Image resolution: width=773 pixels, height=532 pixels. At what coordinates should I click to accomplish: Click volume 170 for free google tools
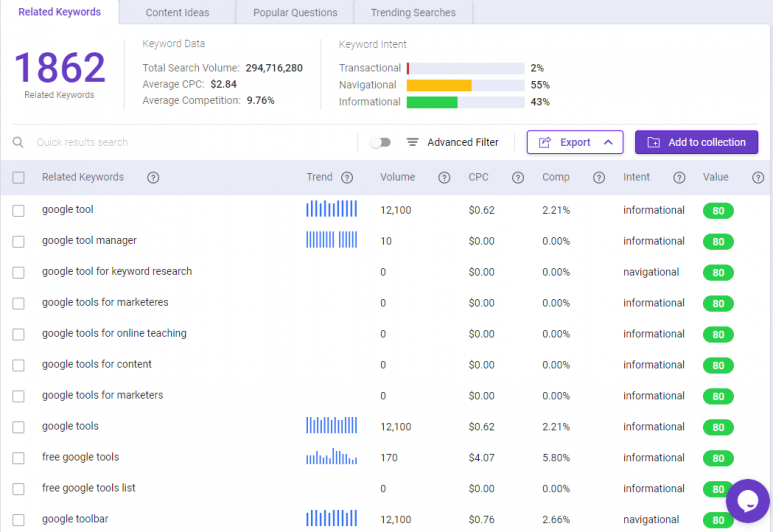click(389, 458)
